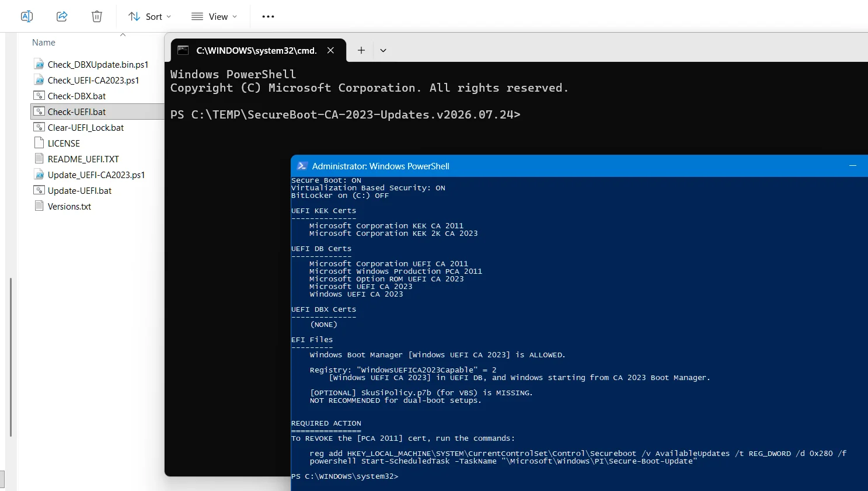Click '[OPTIONAL] SkuSiPolicy.p7b' MISSING line
This screenshot has width=868, height=491.
(x=421, y=393)
